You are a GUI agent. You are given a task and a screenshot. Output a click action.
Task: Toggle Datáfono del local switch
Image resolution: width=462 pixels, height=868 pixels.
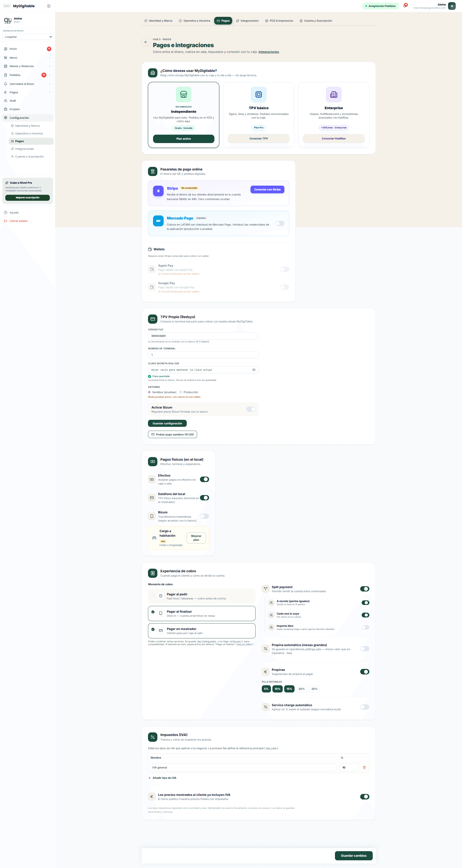tap(204, 498)
